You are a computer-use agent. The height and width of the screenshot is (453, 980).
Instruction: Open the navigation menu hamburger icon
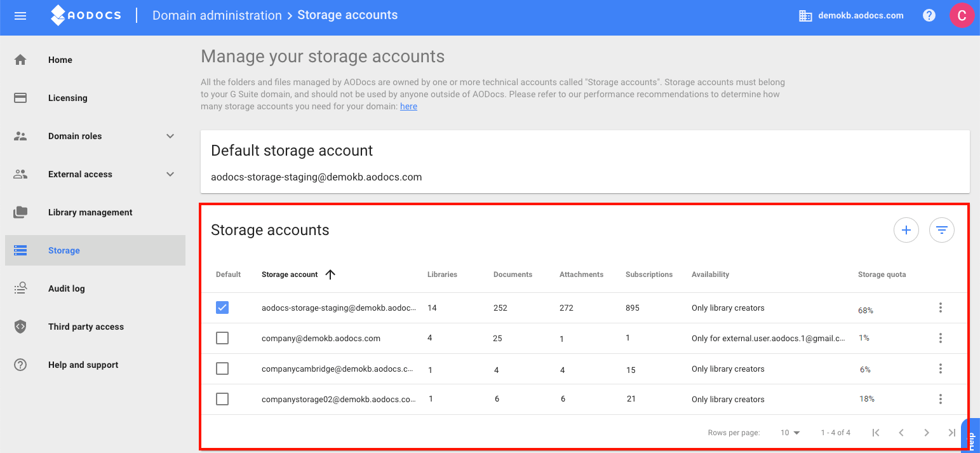[x=20, y=15]
